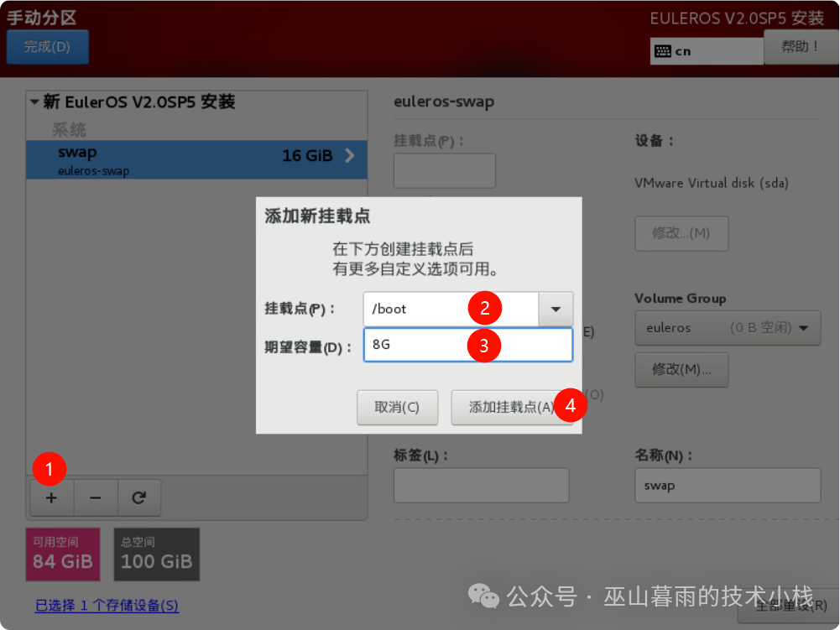
Task: Open the mount point dropdown arrow
Action: pos(556,309)
